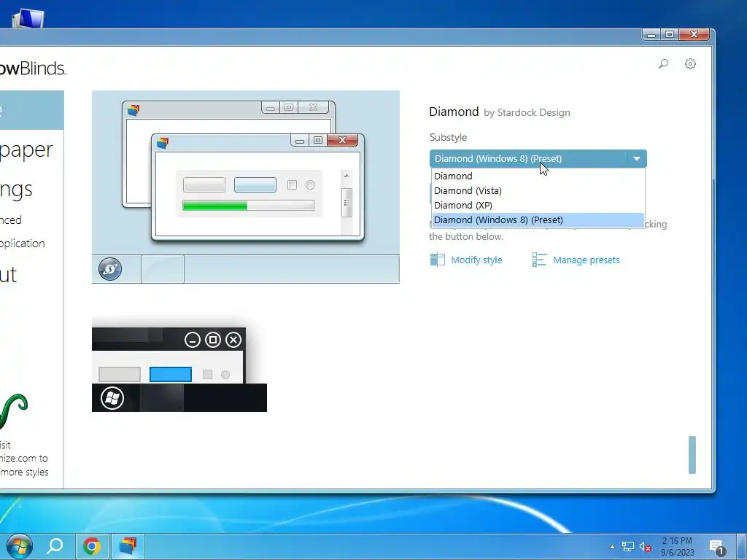Open the desktop computer icon
Screen dimensions: 747x560
pos(28,18)
